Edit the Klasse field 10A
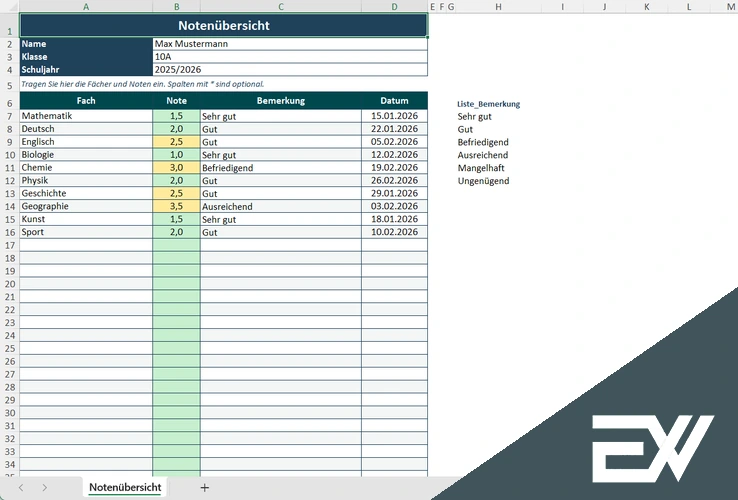Screen dimensions: 738x500 point(290,56)
